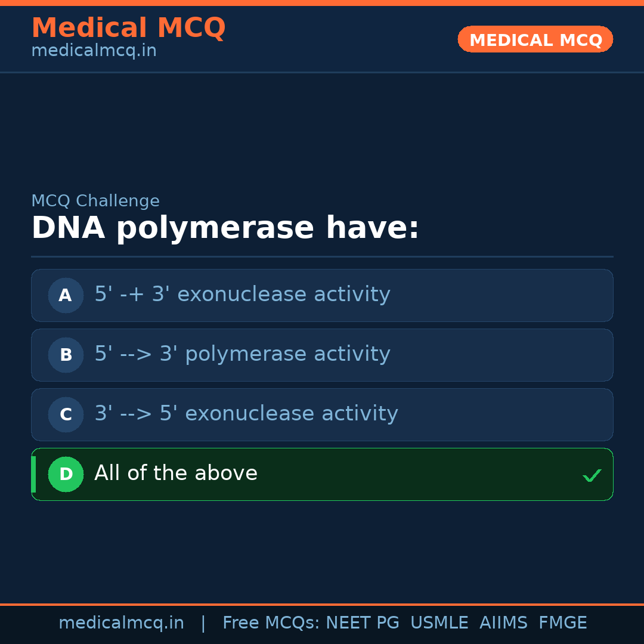Click the green accent bar on option D
The height and width of the screenshot is (644, 644).
tap(33, 474)
